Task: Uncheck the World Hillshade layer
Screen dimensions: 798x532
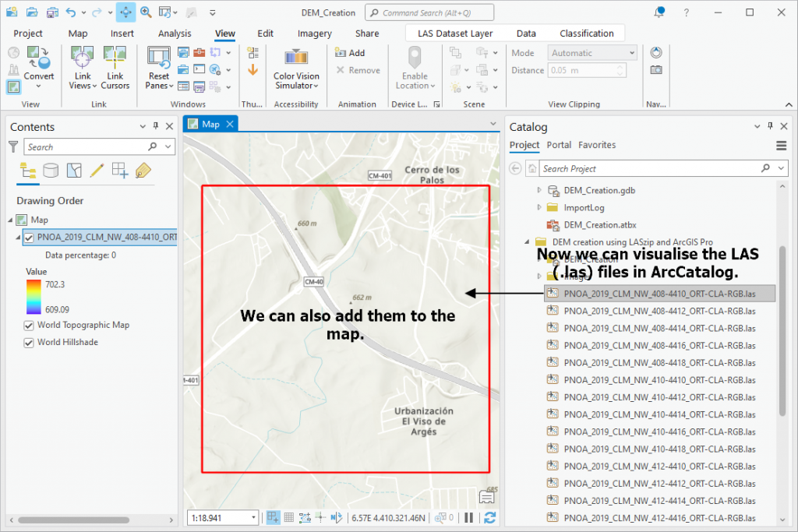Action: (29, 342)
